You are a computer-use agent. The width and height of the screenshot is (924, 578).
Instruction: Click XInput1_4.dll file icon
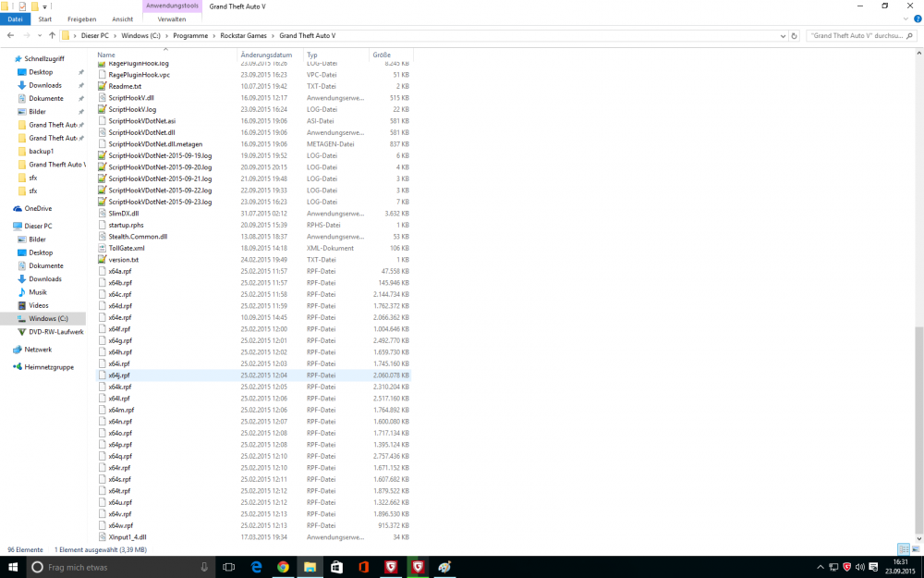click(102, 537)
